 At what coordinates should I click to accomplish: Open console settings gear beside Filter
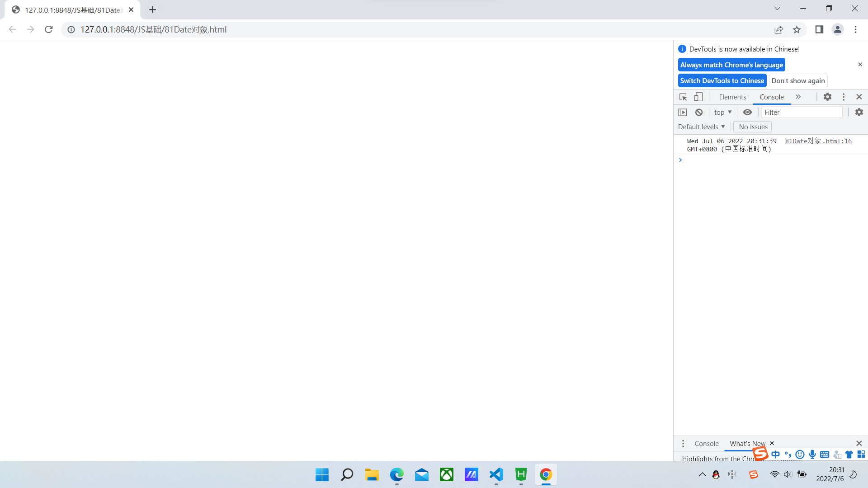[x=859, y=113]
